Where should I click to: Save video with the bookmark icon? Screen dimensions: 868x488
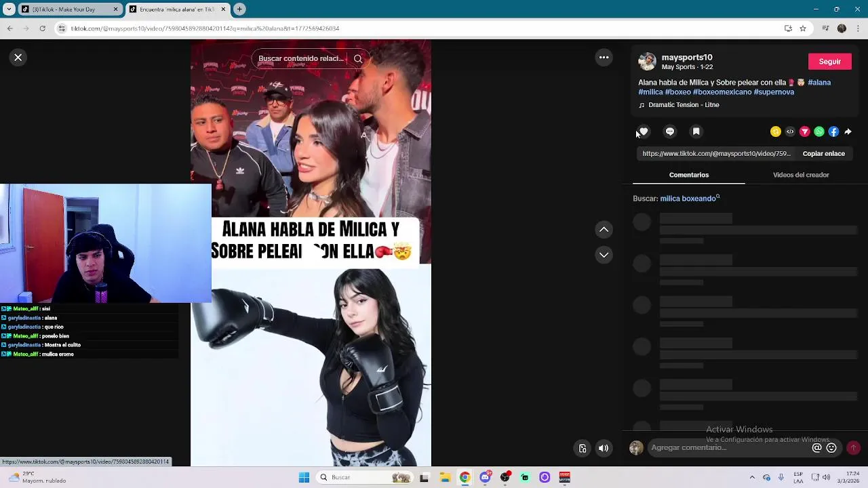(696, 131)
